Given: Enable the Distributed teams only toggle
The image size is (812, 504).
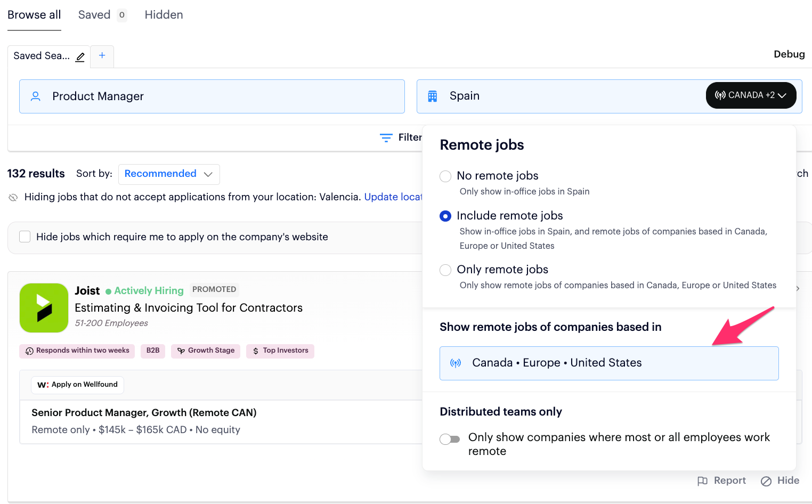Looking at the screenshot, I should click(x=450, y=439).
